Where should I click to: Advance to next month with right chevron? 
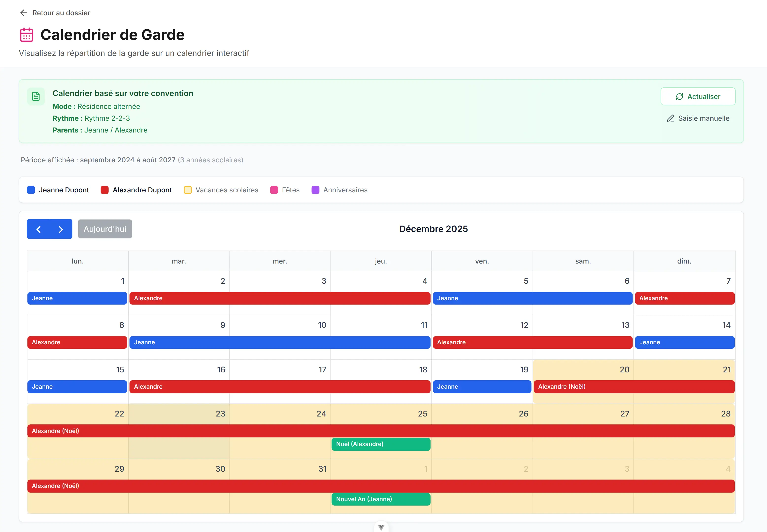click(x=61, y=229)
